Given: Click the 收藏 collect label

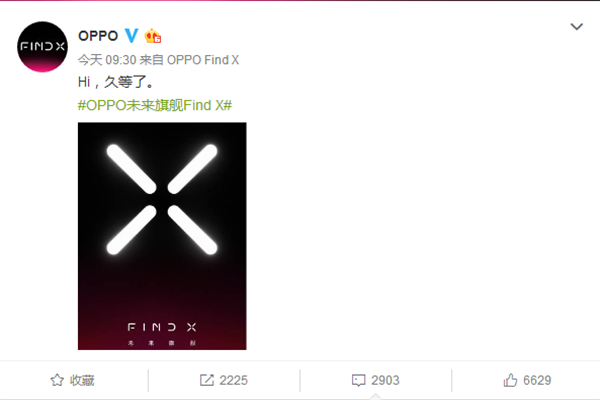Looking at the screenshot, I should (x=82, y=380).
